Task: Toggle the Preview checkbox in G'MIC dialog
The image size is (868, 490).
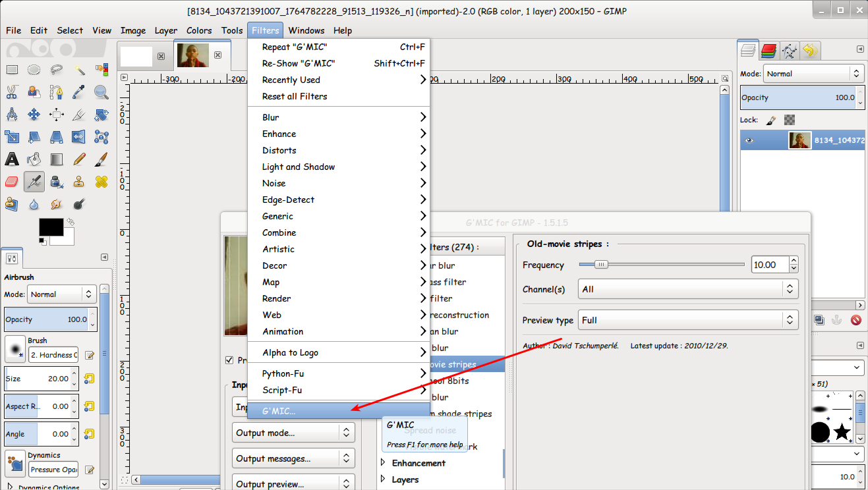Action: (229, 360)
